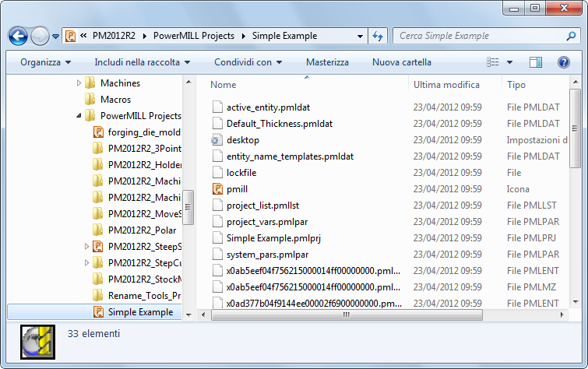
Task: Change view with the view icon
Action: [x=493, y=62]
